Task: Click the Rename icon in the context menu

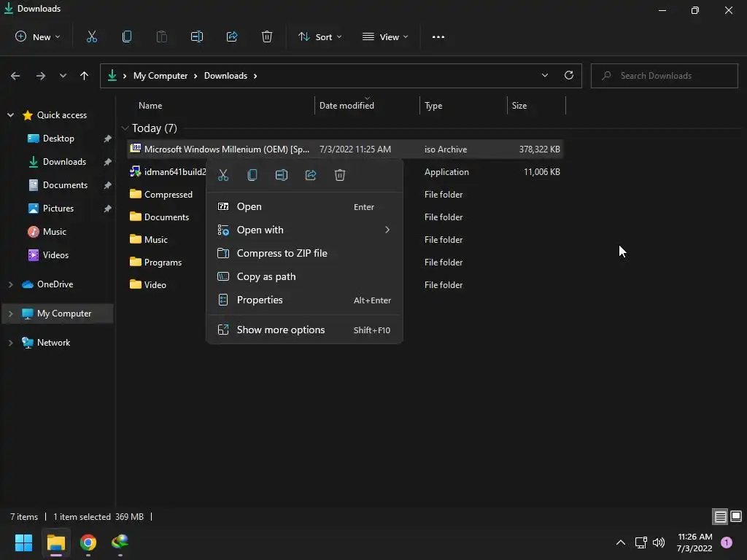Action: tap(282, 175)
